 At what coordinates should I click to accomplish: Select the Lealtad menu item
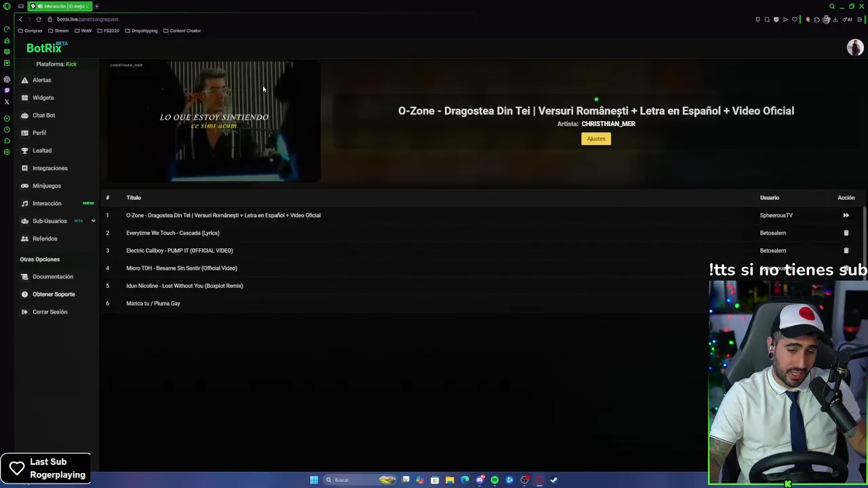pyautogui.click(x=42, y=150)
